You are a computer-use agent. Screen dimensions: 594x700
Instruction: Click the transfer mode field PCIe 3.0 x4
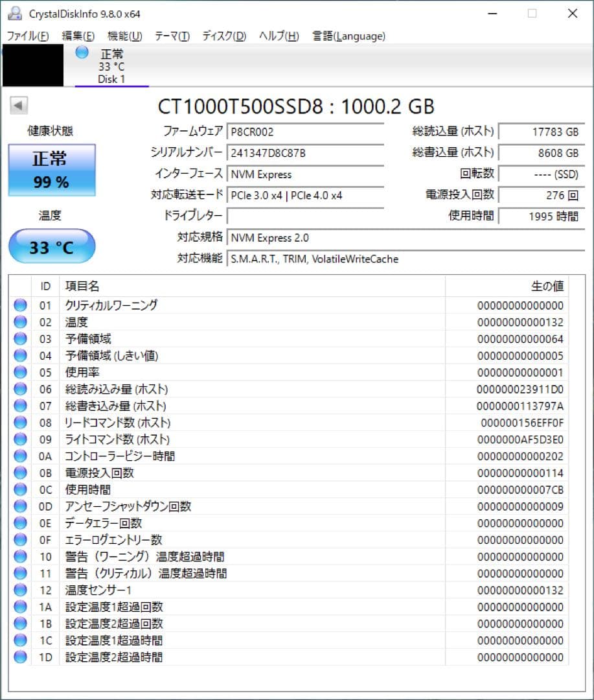pos(305,196)
